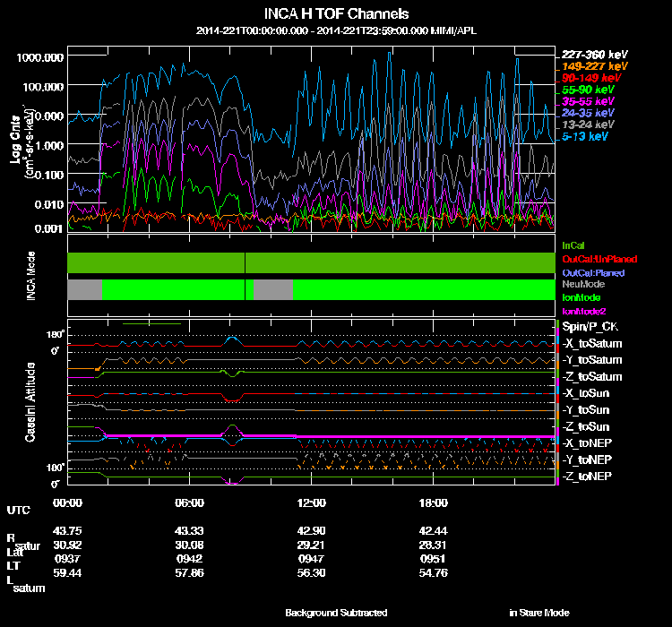The image size is (672, 627).
Task: Click the 12:00 UTC time axis label
Action: [x=311, y=502]
